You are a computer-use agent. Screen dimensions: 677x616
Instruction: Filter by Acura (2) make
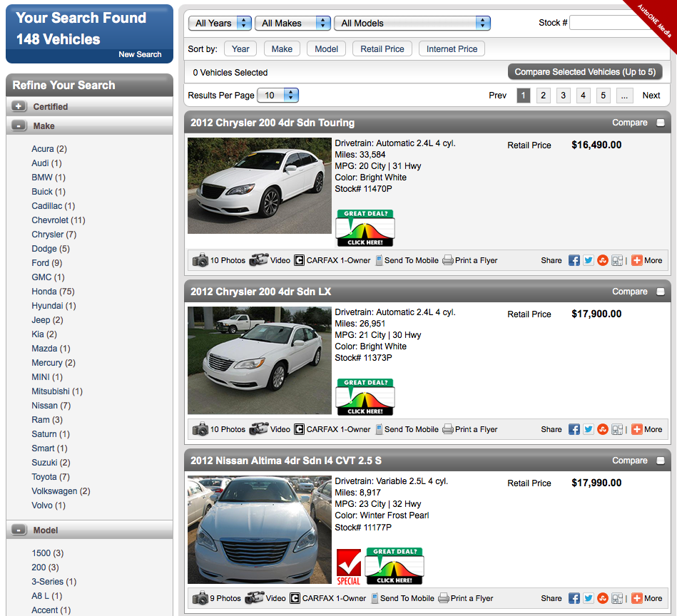point(49,149)
